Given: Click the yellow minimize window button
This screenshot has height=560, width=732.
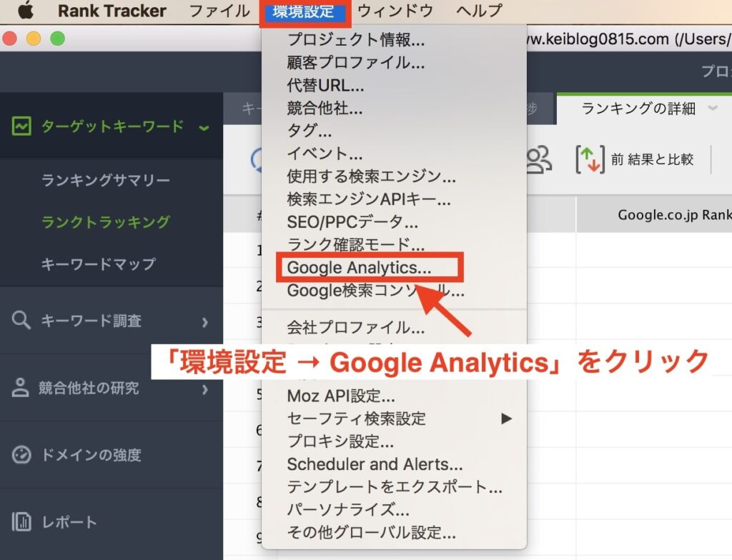Looking at the screenshot, I should [34, 39].
